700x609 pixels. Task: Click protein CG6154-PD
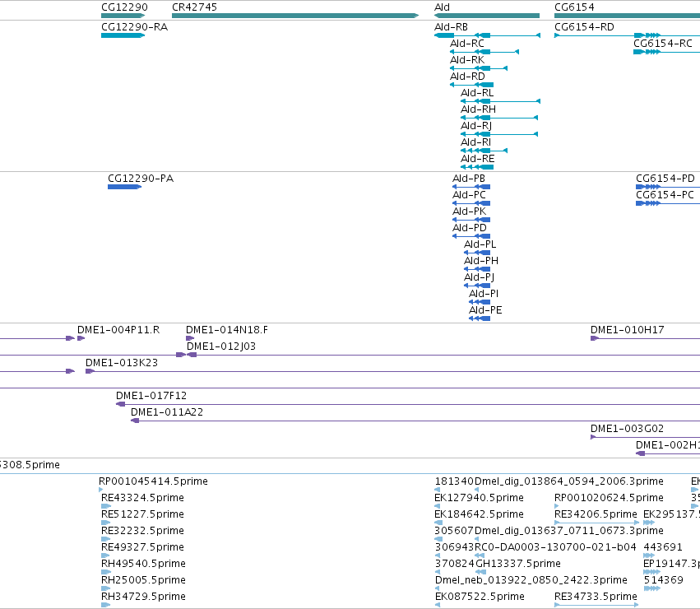click(665, 179)
